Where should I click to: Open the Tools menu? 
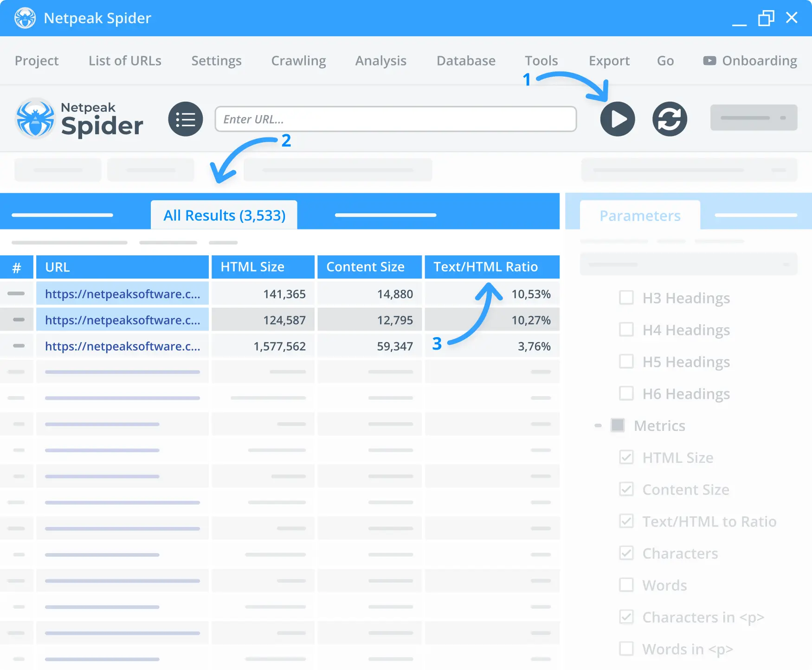coord(541,61)
